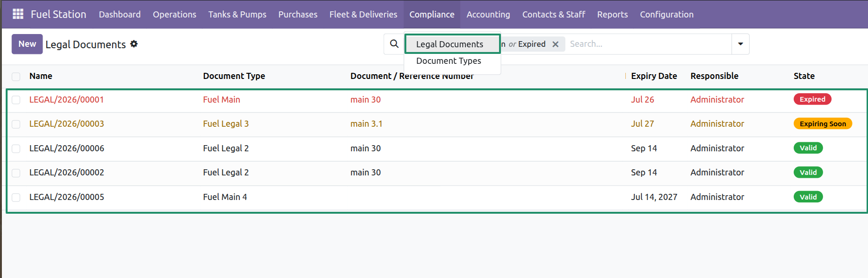Open the Purchases menu
Image resolution: width=868 pixels, height=278 pixels.
[298, 14]
